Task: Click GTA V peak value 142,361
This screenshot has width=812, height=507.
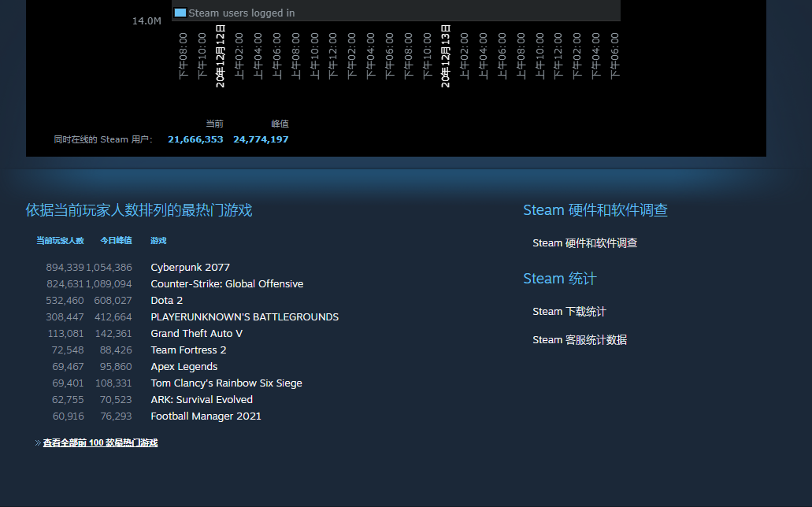Action: [x=113, y=334]
